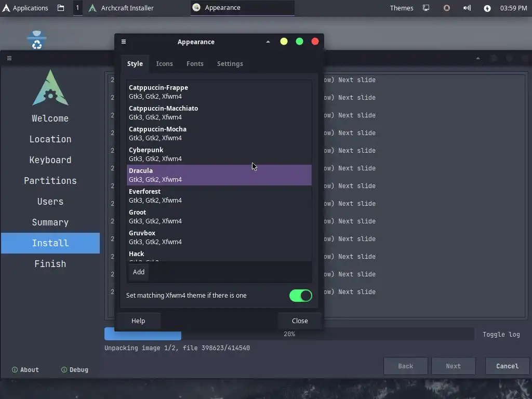532x399 pixels.
Task: Select the Users step in installer sidebar
Action: click(50, 202)
